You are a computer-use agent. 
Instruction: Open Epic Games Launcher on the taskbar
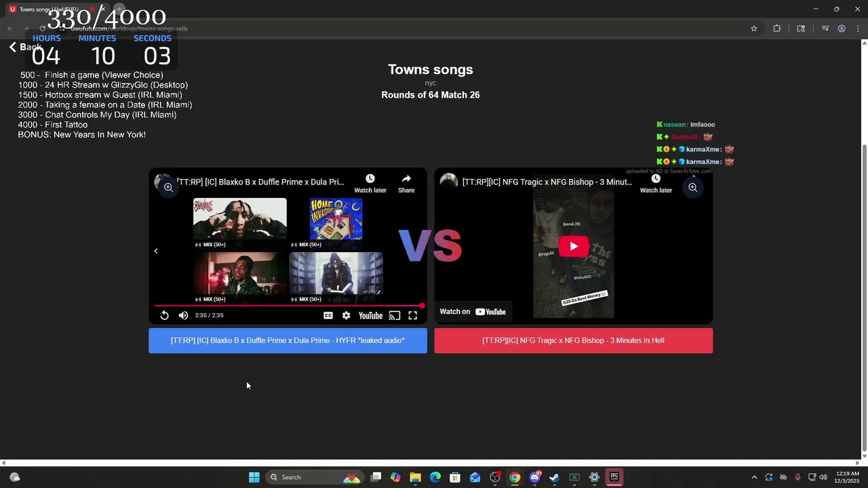[614, 477]
